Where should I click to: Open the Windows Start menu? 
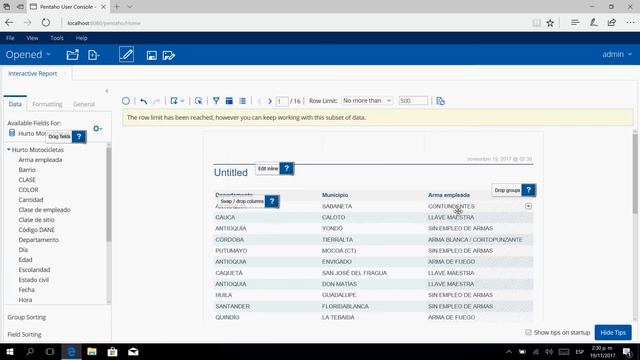pyautogui.click(x=10, y=351)
